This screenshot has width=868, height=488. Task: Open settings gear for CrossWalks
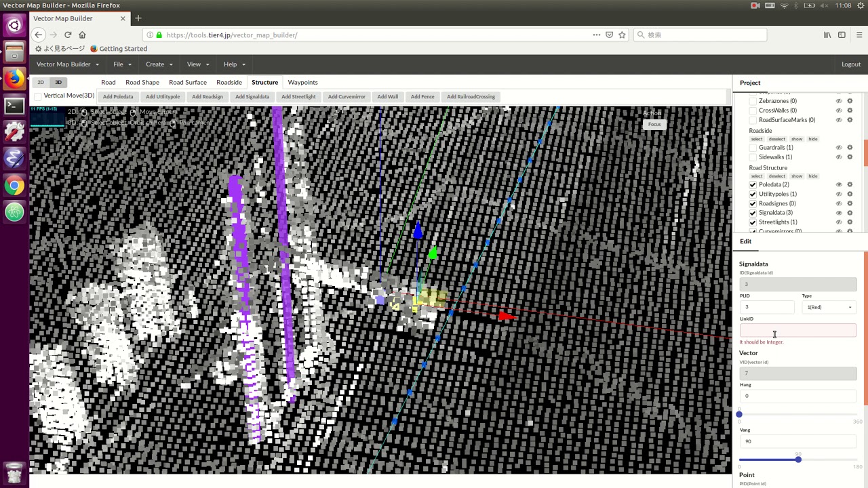[850, 110]
